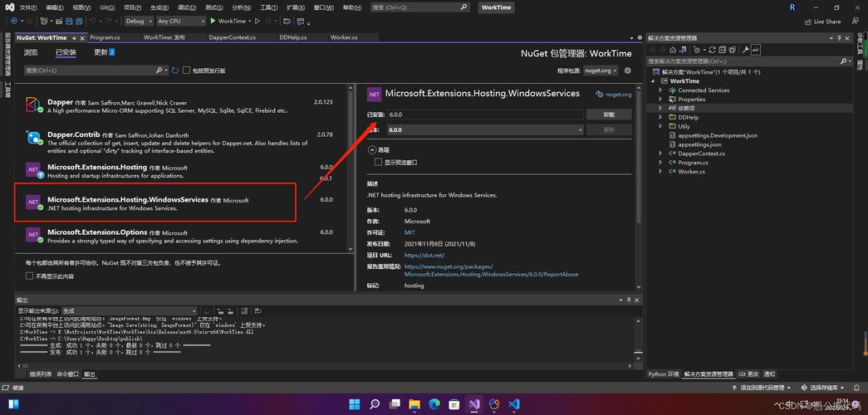Image resolution: width=868 pixels, height=415 pixels.
Task: Click into NuGet package search field
Action: [x=90, y=71]
